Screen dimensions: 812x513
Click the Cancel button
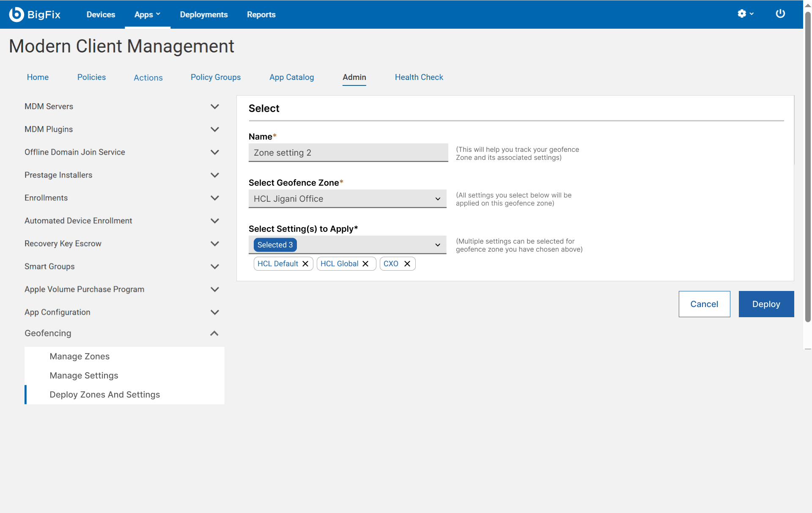tap(704, 304)
